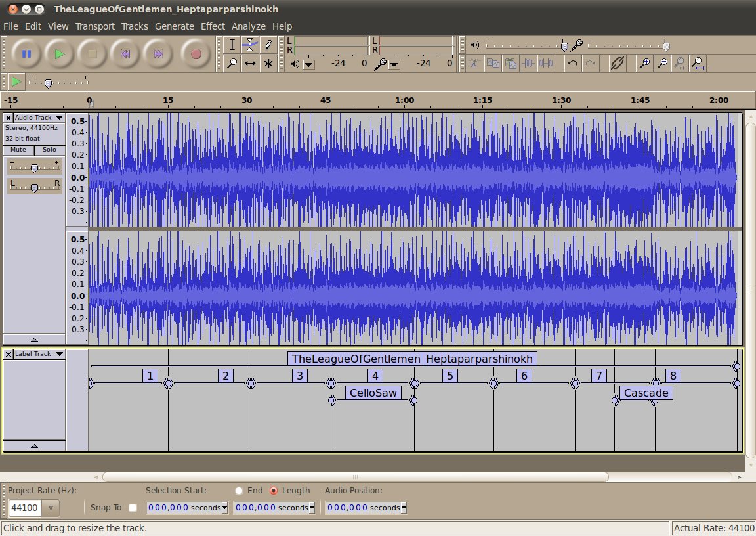This screenshot has width=756, height=536.
Task: Solo the audio track
Action: (49, 150)
